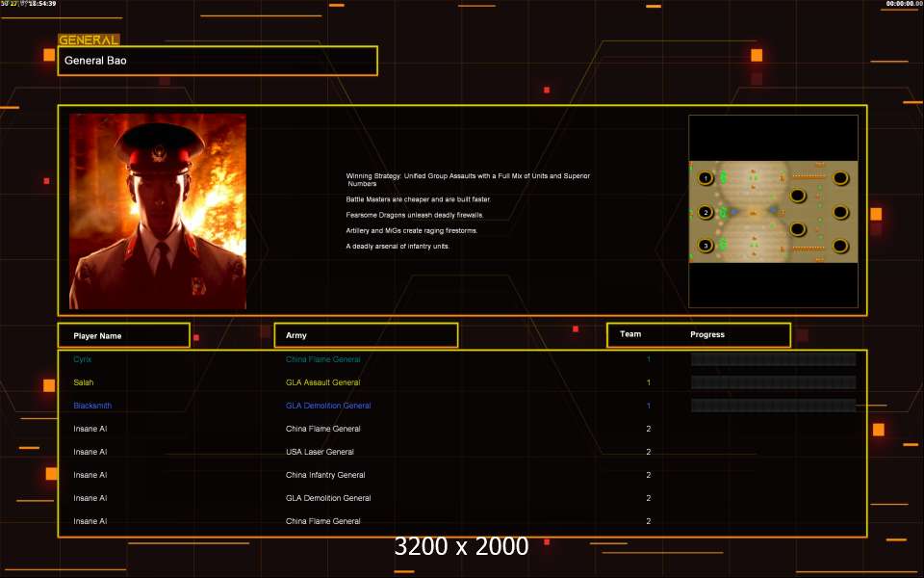This screenshot has width=924, height=578.
Task: Click start position 1 on the map
Action: [x=706, y=178]
